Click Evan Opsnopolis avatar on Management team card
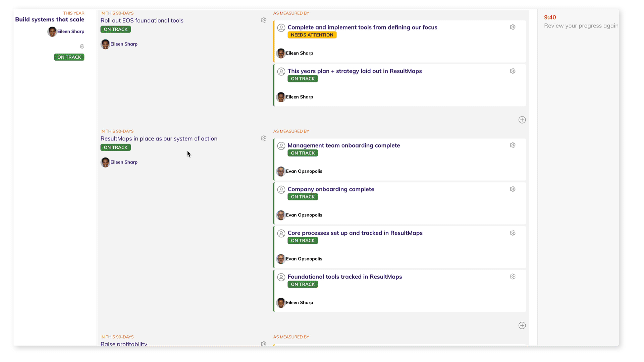The height and width of the screenshot is (362, 644). point(281,171)
